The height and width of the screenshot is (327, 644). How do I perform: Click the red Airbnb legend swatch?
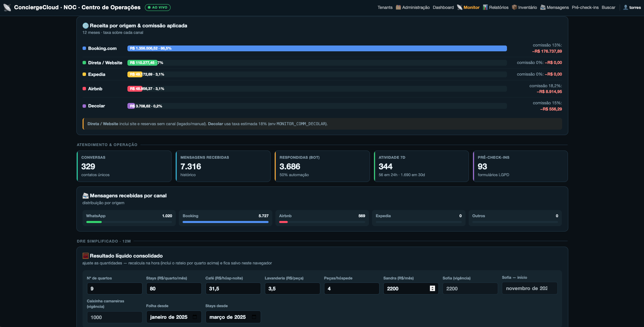(x=84, y=89)
